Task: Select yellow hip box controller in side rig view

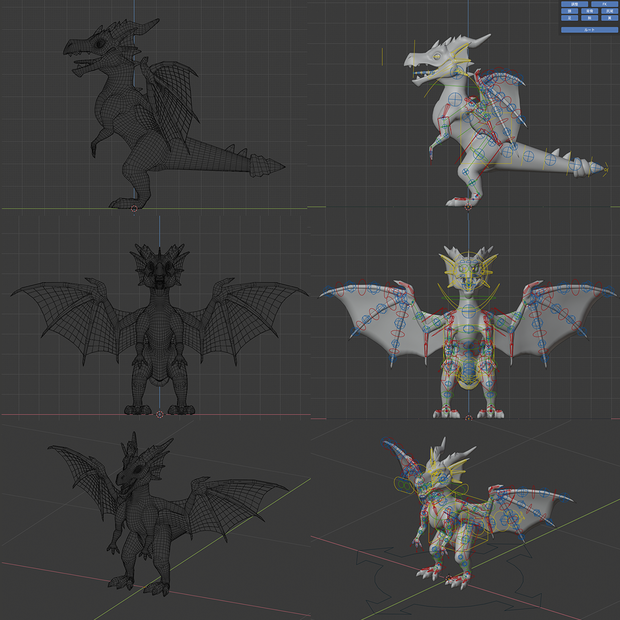Action: (x=486, y=140)
